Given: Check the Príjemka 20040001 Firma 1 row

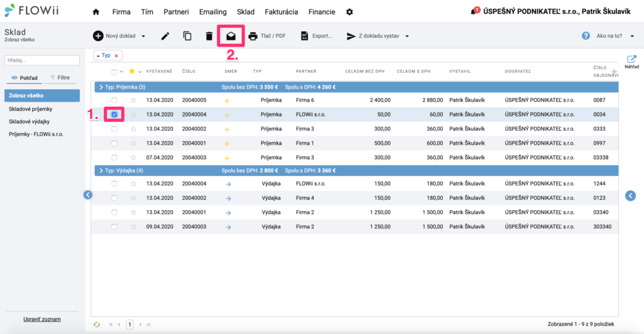Looking at the screenshot, I should tap(114, 143).
